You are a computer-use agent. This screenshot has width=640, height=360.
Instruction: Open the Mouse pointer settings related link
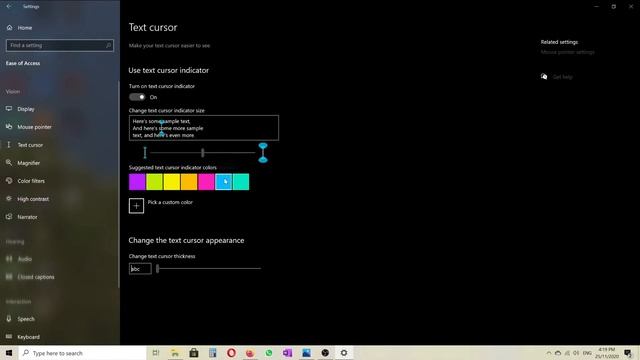click(567, 52)
